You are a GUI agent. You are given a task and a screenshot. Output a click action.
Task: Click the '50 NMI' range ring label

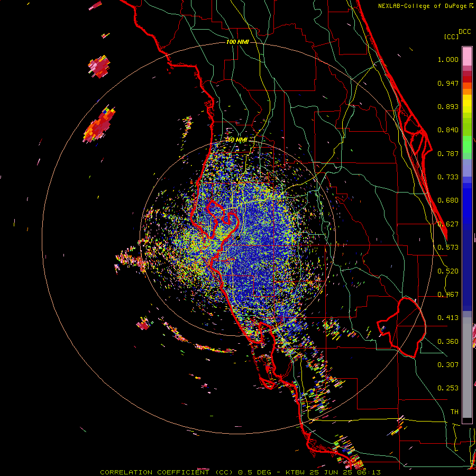click(237, 140)
